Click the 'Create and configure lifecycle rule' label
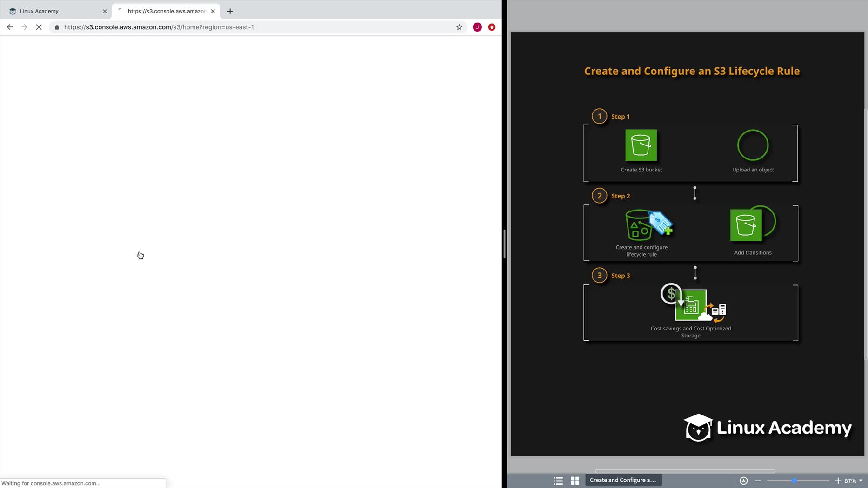Viewport: 868px width, 488px height. point(641,251)
